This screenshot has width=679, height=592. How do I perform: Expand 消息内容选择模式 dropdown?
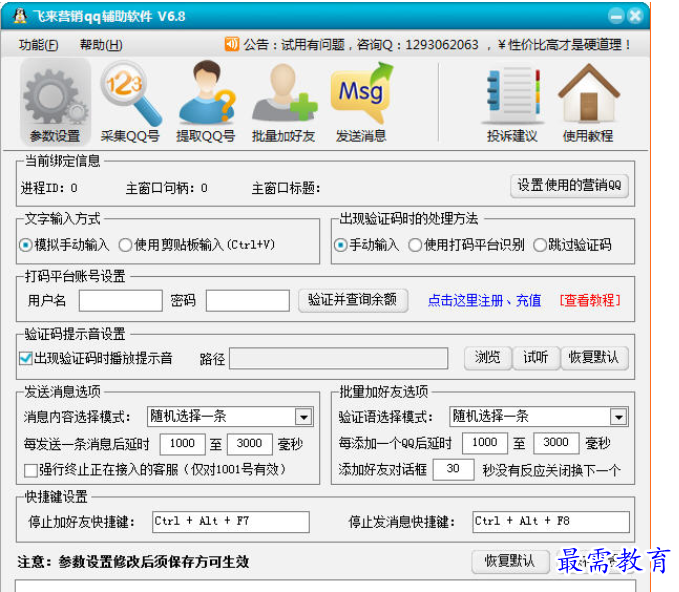click(304, 417)
